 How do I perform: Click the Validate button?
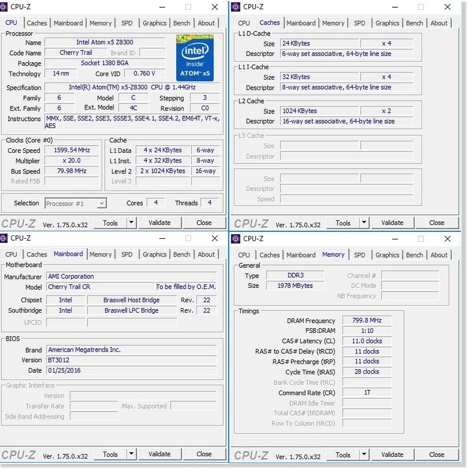(160, 223)
